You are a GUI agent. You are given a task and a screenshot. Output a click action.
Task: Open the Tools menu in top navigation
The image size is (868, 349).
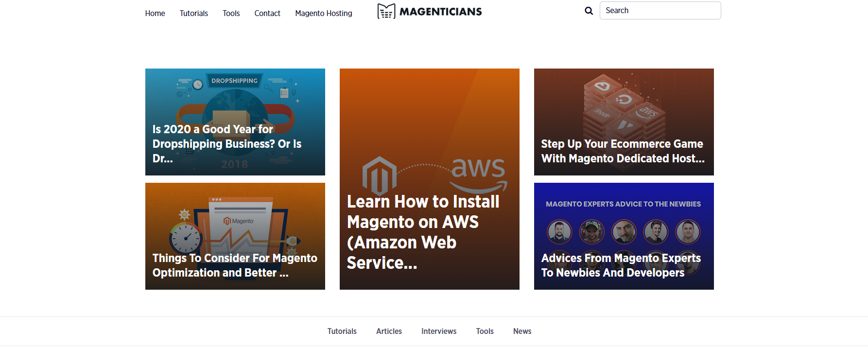point(231,14)
